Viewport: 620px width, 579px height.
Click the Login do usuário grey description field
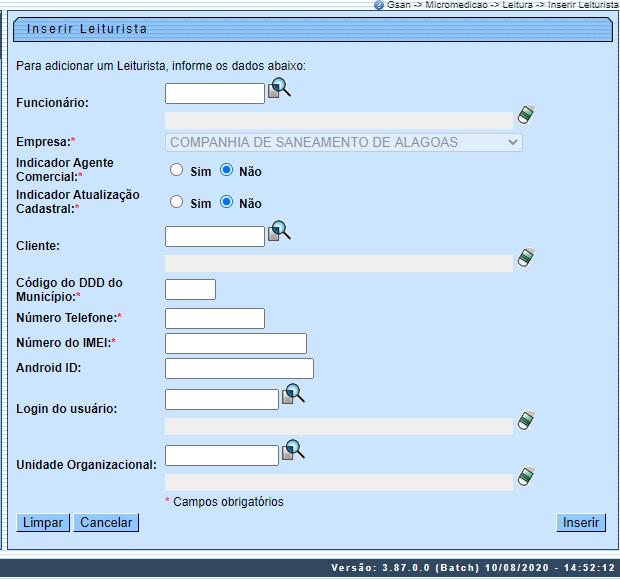click(339, 426)
